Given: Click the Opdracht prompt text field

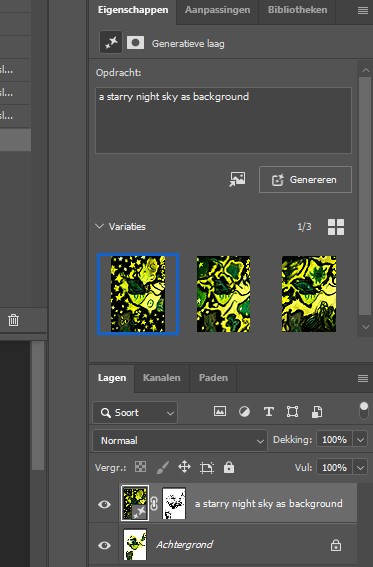Looking at the screenshot, I should click(223, 120).
